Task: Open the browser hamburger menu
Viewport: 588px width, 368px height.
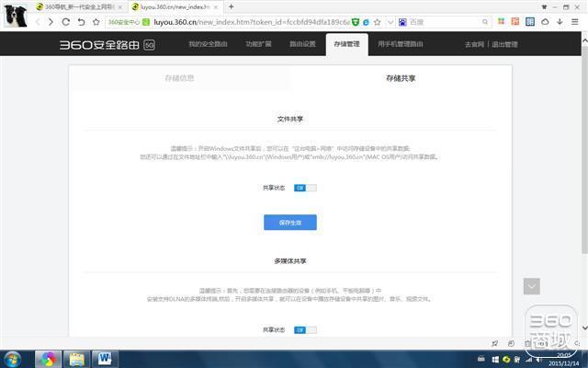Action: [574, 21]
